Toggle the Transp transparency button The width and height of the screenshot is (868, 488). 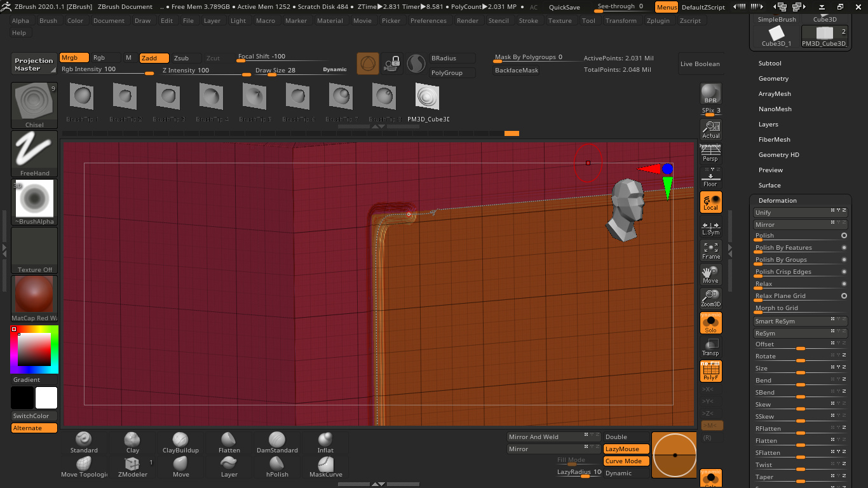(x=711, y=347)
